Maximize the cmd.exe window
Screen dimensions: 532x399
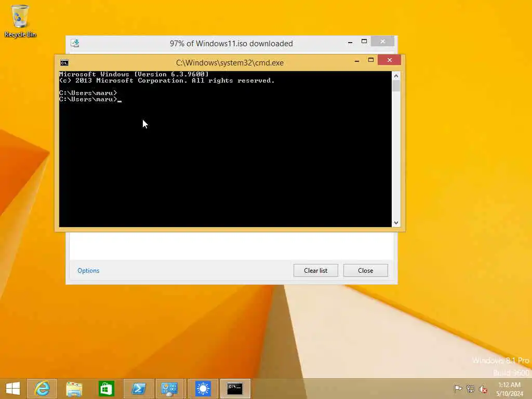point(371,60)
